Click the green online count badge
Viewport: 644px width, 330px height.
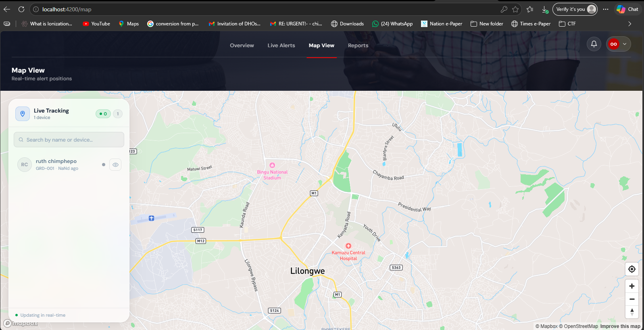pyautogui.click(x=103, y=114)
